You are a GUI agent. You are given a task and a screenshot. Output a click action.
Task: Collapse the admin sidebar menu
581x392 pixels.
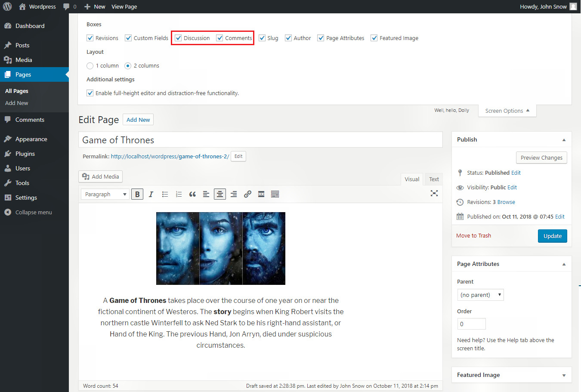coord(34,212)
